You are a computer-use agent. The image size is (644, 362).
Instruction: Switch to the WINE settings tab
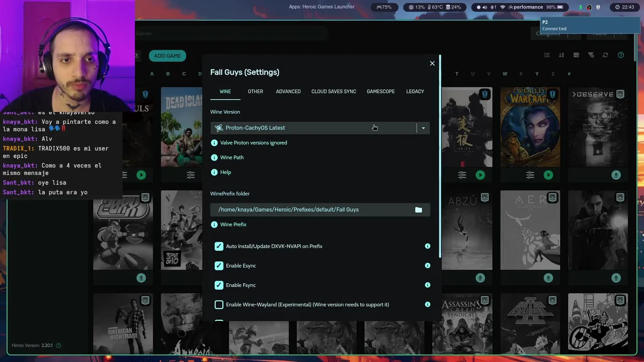tap(225, 92)
